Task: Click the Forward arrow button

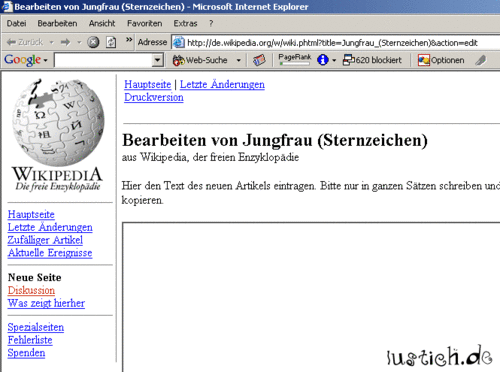Action: click(66, 42)
